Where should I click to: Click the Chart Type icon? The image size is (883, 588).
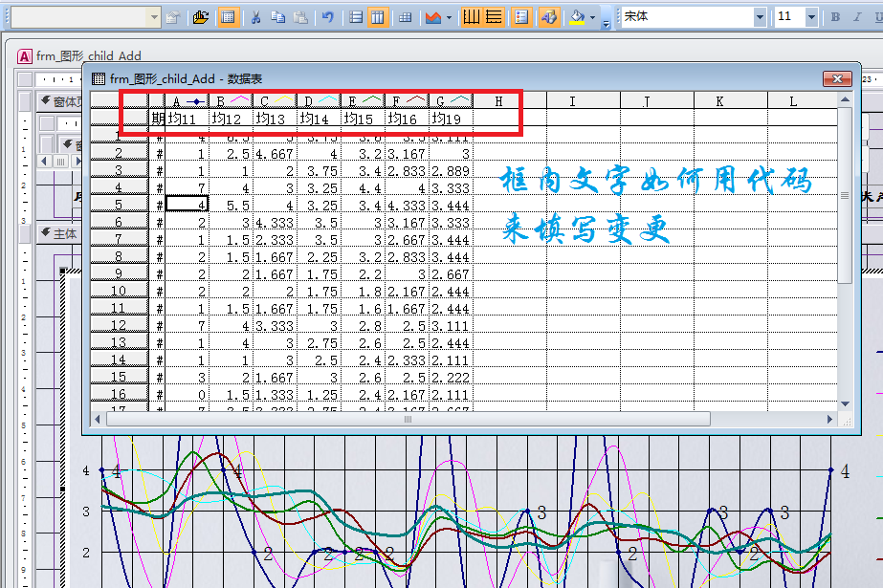pyautogui.click(x=433, y=17)
